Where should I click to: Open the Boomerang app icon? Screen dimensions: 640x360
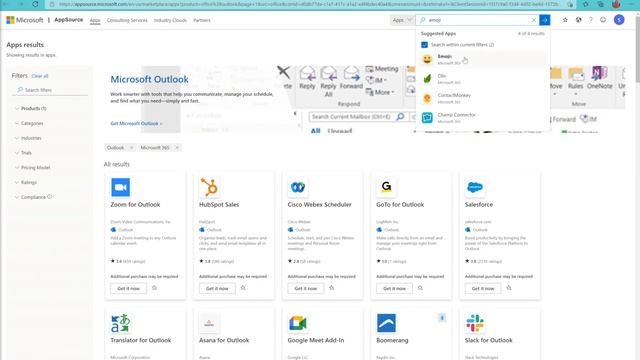point(386,323)
